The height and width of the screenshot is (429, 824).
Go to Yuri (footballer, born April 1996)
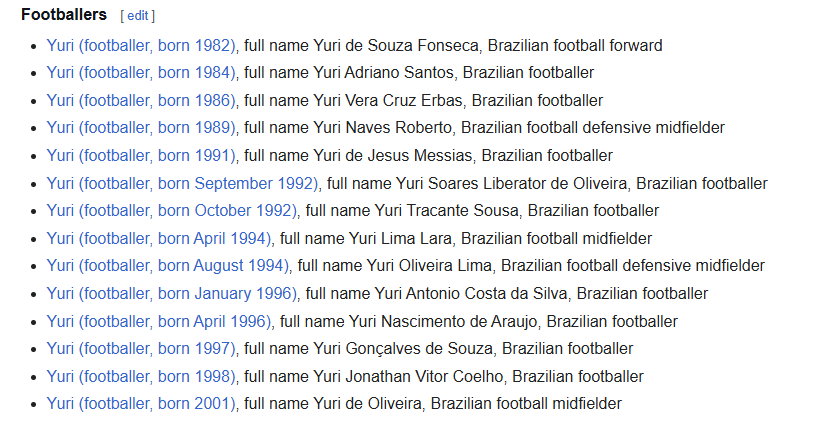pos(159,321)
